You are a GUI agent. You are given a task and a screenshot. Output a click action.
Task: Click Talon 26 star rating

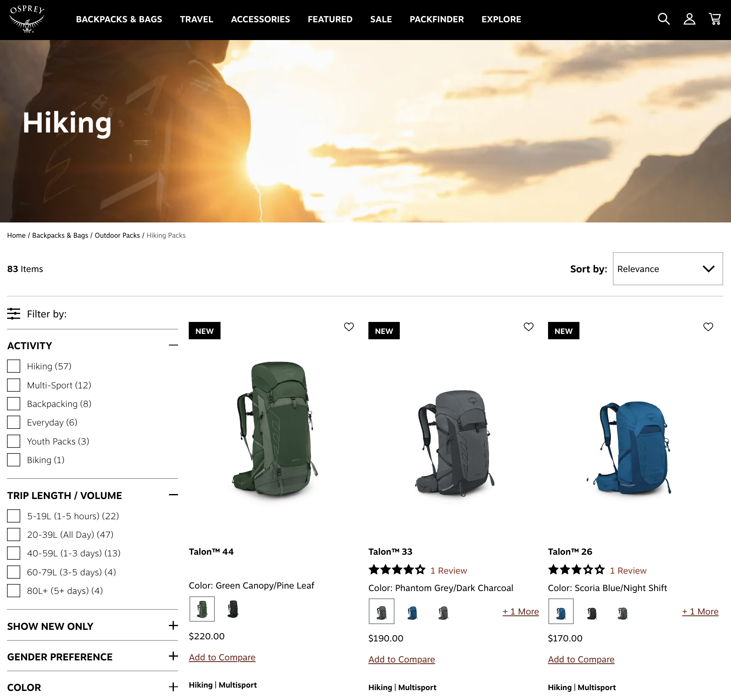pyautogui.click(x=577, y=570)
